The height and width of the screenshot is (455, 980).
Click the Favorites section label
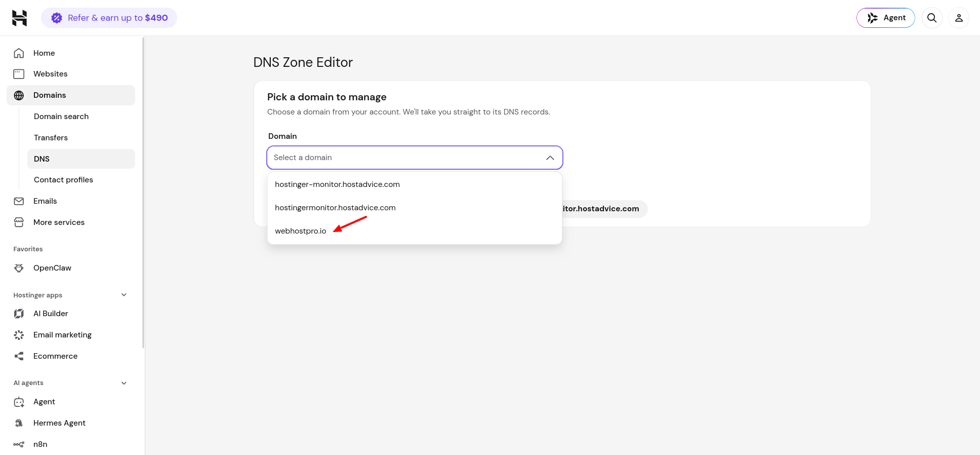(x=28, y=249)
